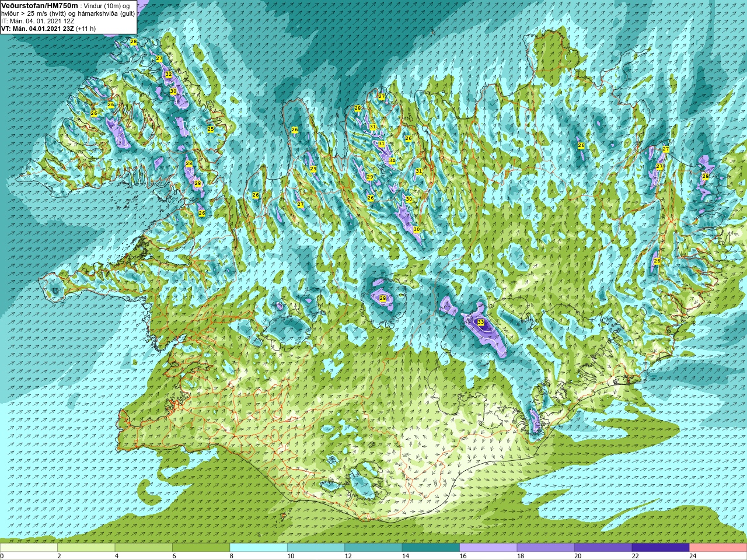
Task: Click the 2–4 m/s light green legend swatch
Action: click(x=86, y=548)
